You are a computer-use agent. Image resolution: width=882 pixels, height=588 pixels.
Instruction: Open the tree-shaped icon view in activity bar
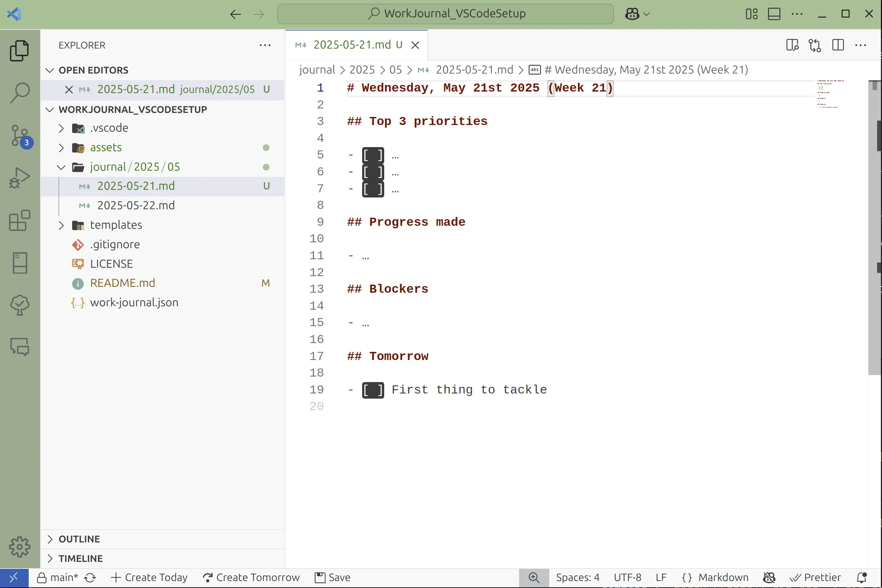click(19, 305)
